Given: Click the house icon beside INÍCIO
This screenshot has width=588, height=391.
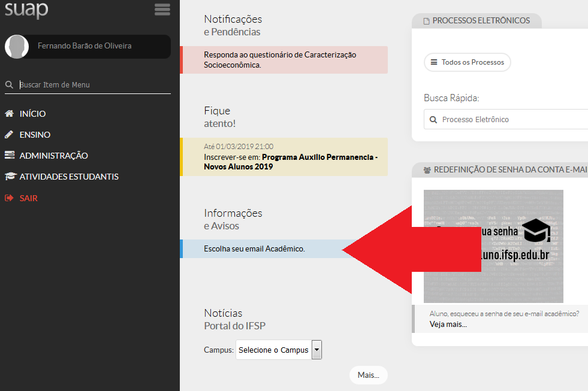Looking at the screenshot, I should click(9, 114).
